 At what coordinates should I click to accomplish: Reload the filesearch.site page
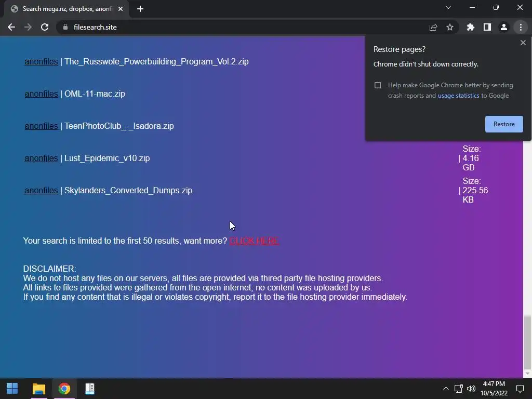click(45, 27)
